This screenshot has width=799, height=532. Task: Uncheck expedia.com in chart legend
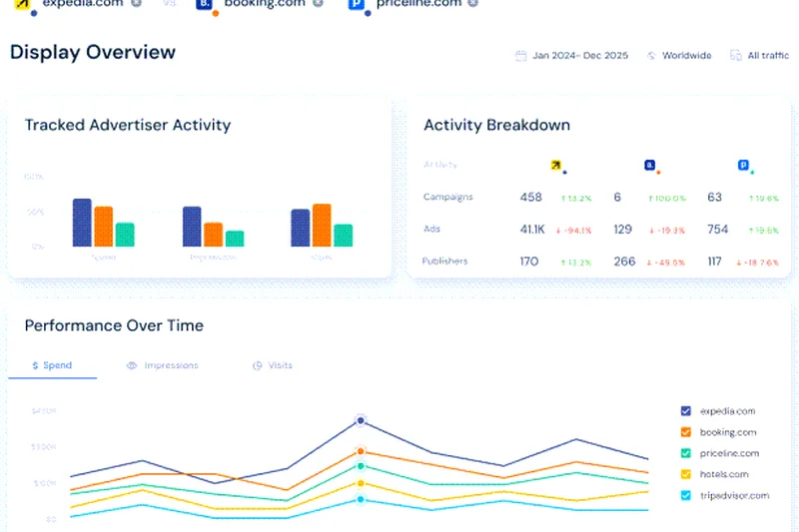click(686, 411)
